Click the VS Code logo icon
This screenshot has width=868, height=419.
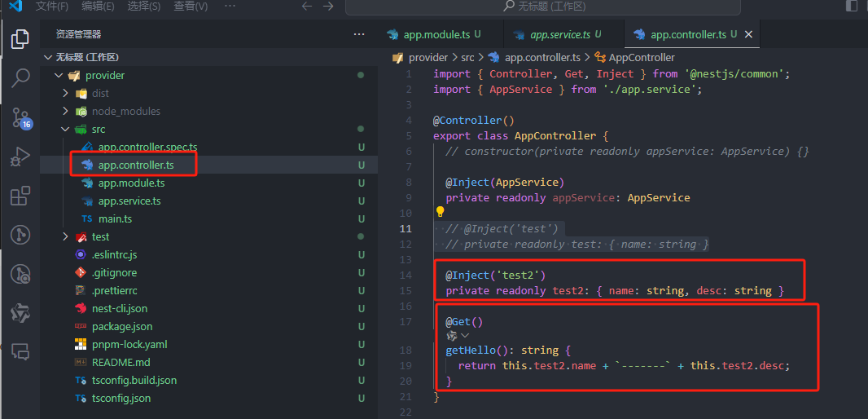(15, 6)
